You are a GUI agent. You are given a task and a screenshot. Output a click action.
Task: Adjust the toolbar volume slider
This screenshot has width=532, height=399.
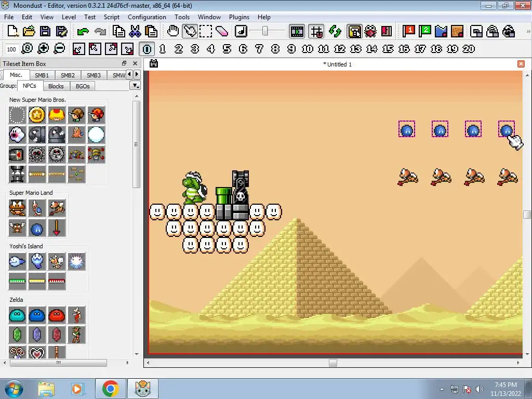click(x=265, y=31)
